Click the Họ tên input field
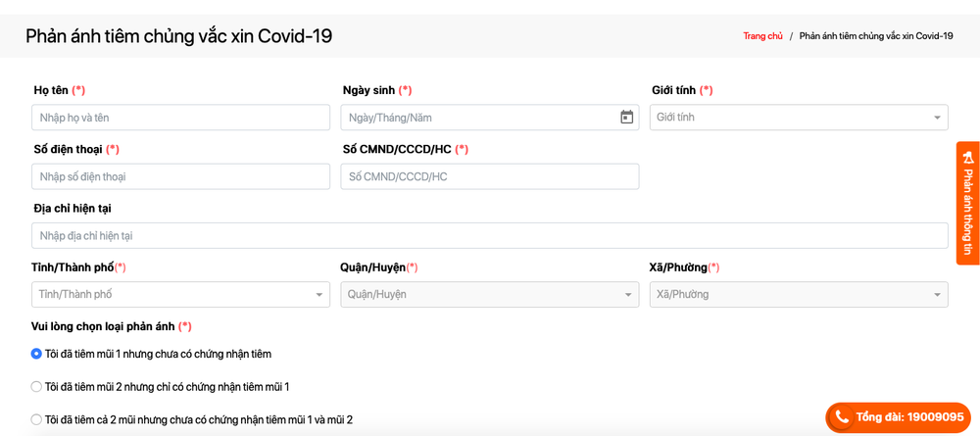Screen dimensions: 980x436 point(180,118)
